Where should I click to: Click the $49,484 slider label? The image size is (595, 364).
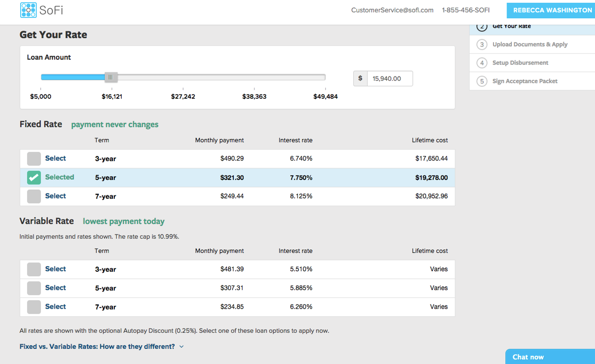point(325,96)
